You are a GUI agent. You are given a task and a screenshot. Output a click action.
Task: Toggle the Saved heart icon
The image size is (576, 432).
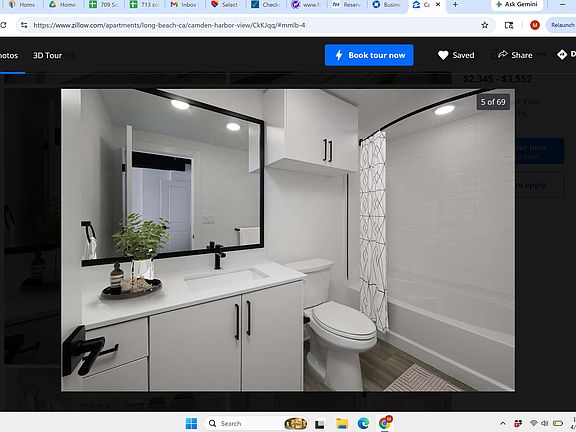pos(443,55)
